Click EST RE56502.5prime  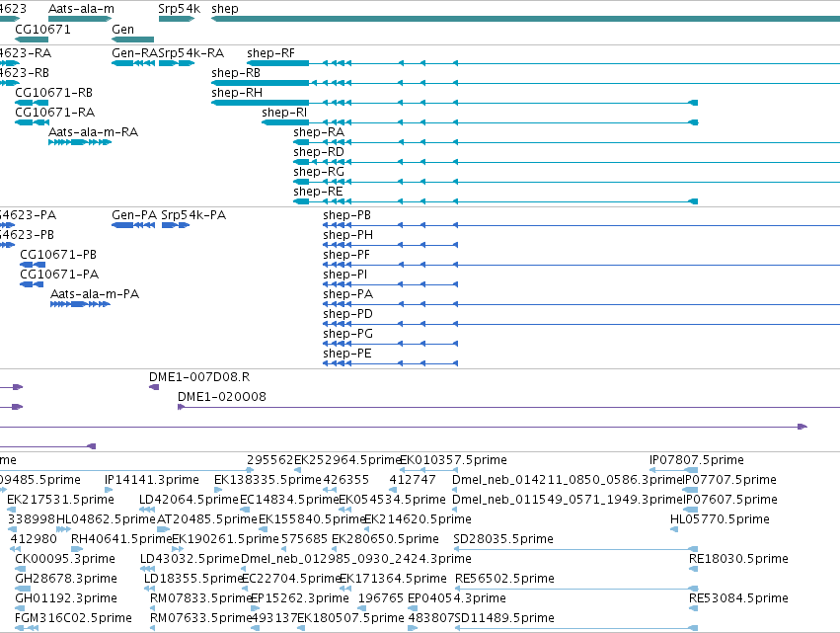504,580
